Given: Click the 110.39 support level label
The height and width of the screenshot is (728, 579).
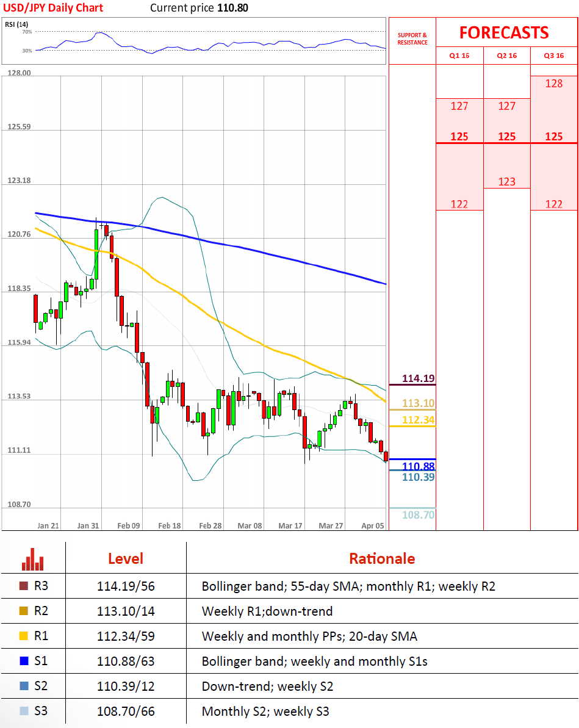Looking at the screenshot, I should (x=418, y=477).
